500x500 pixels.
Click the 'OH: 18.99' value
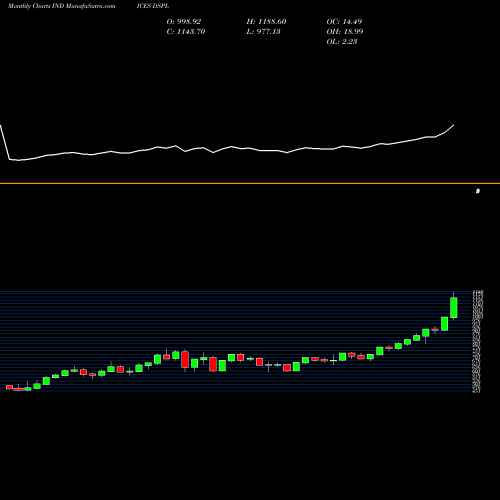(x=345, y=31)
